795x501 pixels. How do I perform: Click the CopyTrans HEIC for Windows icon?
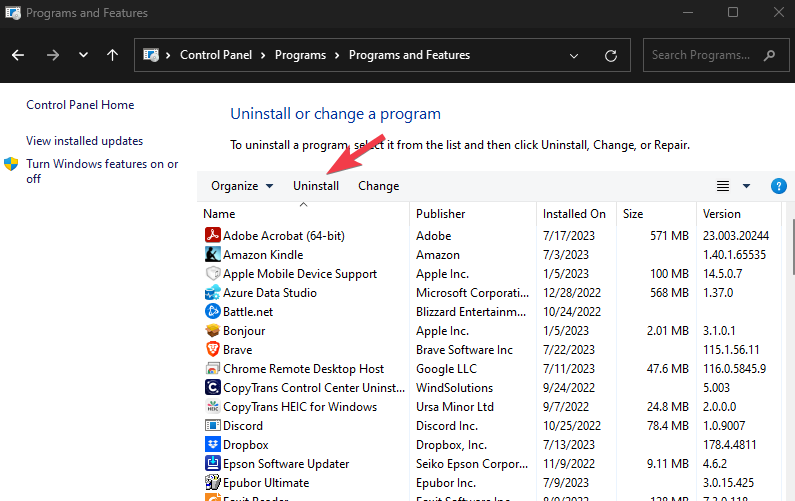coord(212,406)
